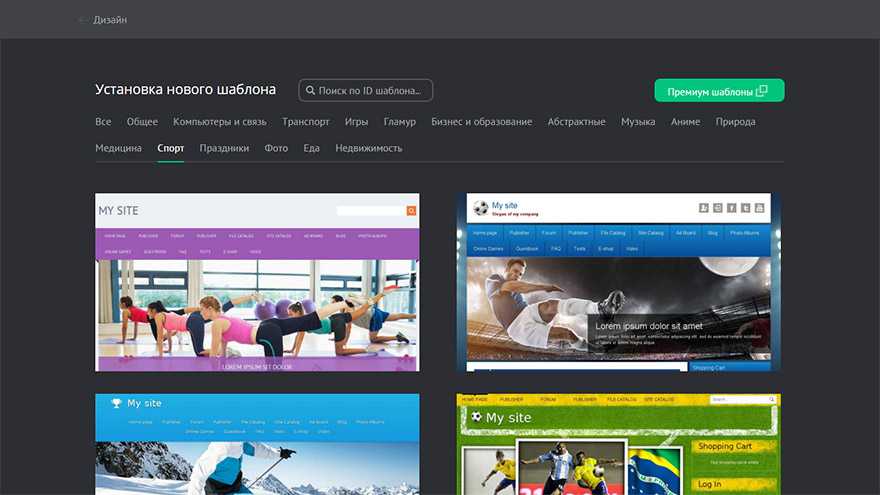Select the yoga fitness template thumbnail

[x=257, y=282]
